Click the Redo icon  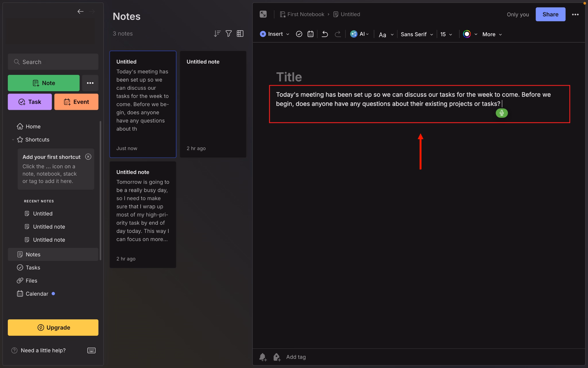coord(338,34)
